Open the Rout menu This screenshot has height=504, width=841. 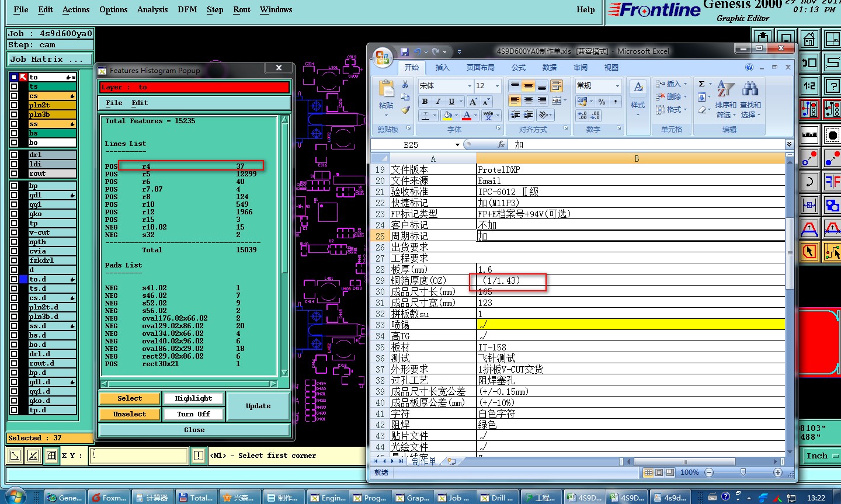[242, 9]
